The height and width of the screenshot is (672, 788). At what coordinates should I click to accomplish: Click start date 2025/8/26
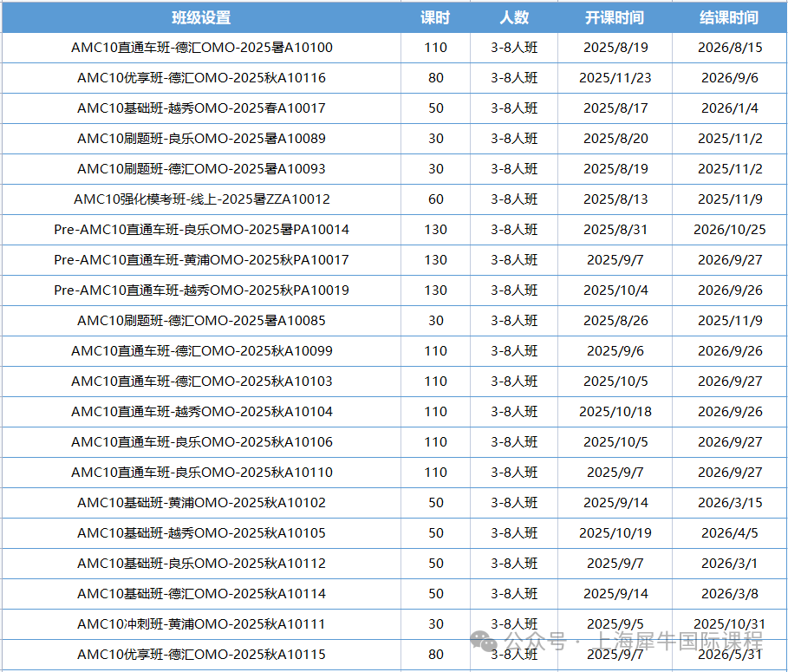click(615, 321)
